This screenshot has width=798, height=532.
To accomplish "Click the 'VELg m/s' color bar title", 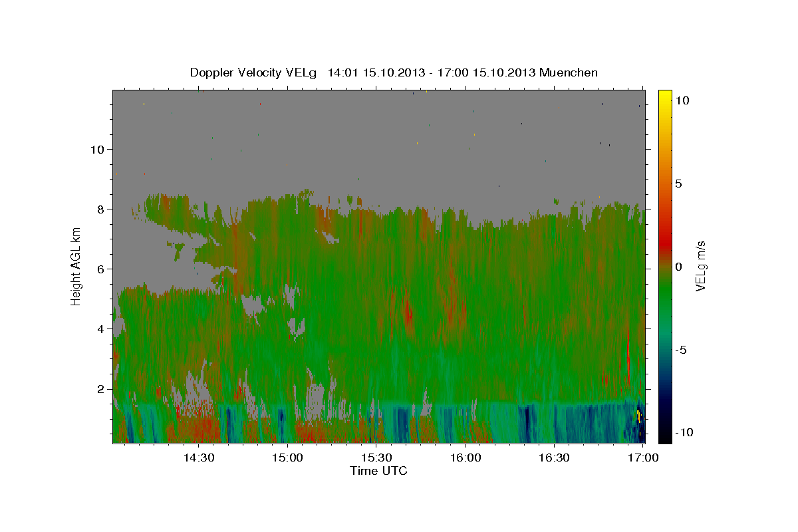I will [x=701, y=266].
